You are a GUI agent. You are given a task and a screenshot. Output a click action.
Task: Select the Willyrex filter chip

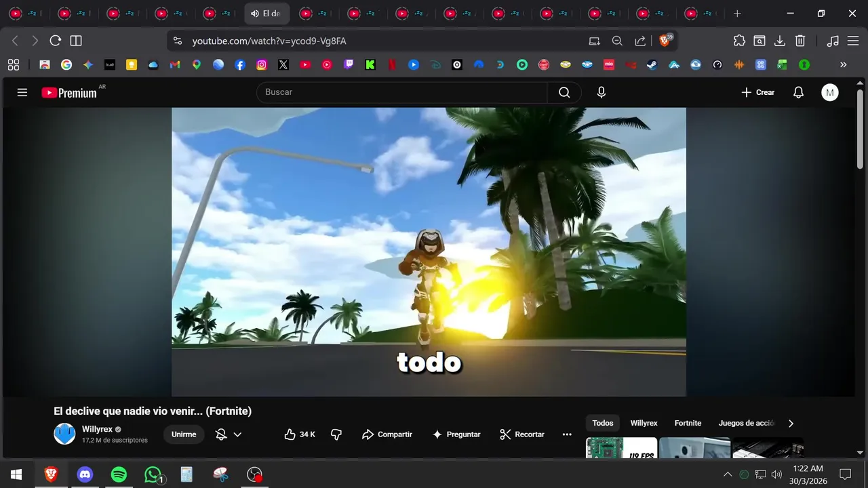coord(644,423)
